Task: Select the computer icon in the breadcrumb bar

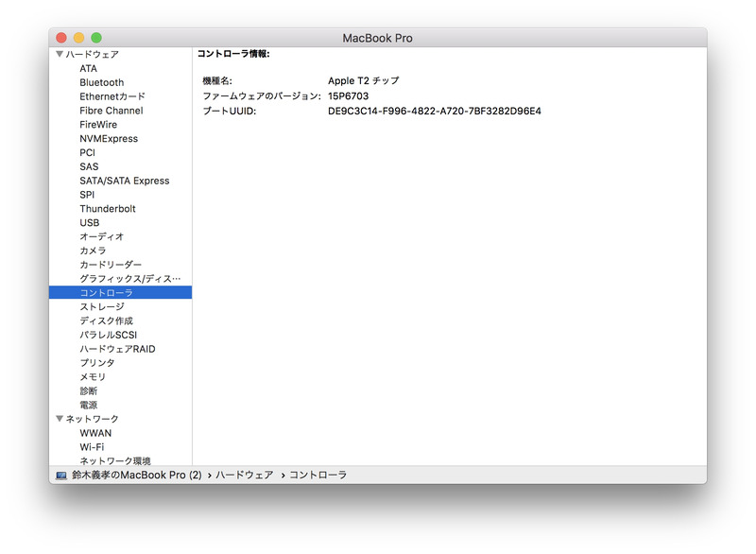Action: tap(60, 475)
